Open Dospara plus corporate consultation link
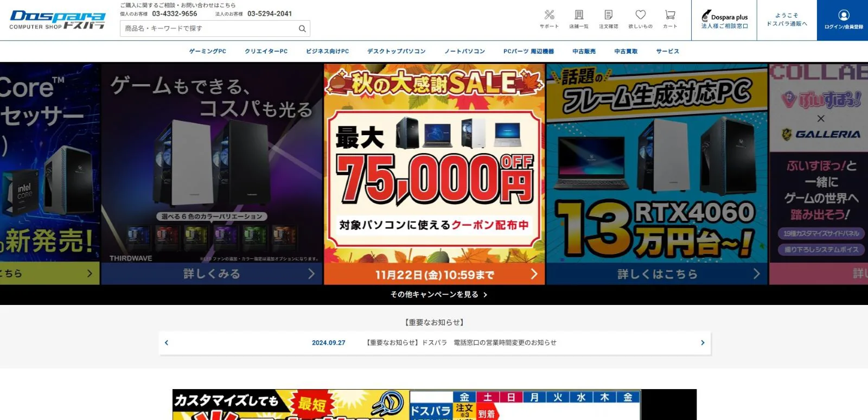Screen dimensions: 868x420 point(724,21)
